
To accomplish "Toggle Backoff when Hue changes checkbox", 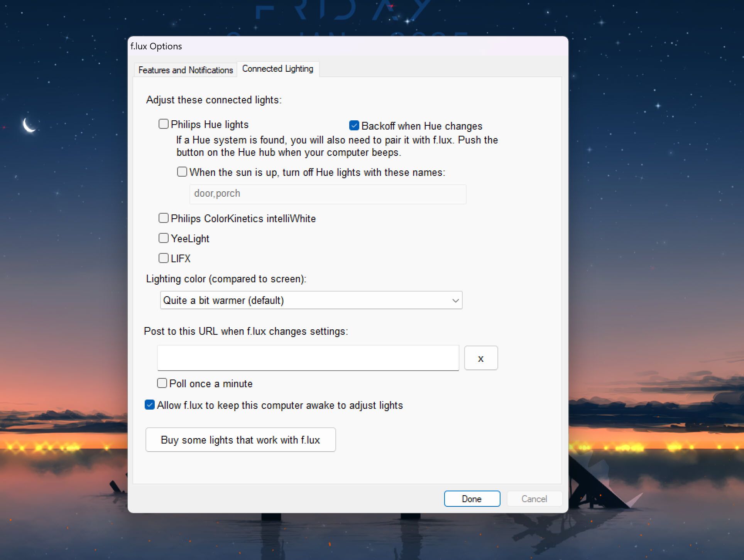I will point(353,125).
